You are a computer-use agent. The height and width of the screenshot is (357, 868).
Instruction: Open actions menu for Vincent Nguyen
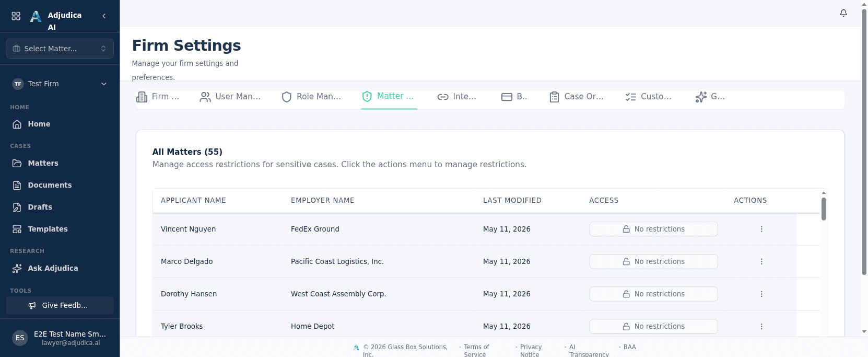coord(761,229)
